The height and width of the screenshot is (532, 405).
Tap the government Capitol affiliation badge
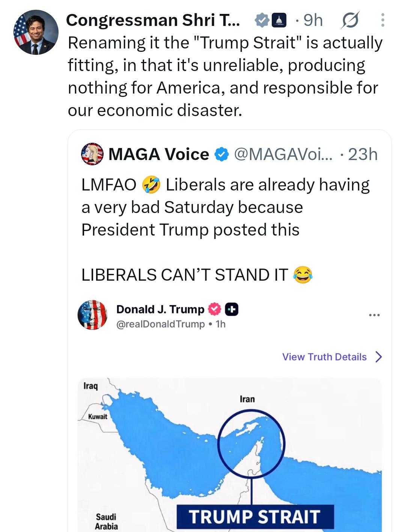279,21
